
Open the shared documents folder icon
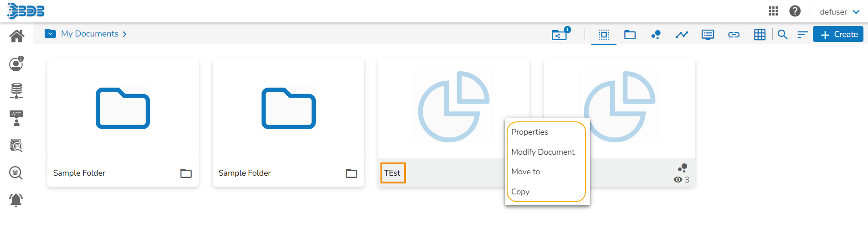click(x=560, y=35)
